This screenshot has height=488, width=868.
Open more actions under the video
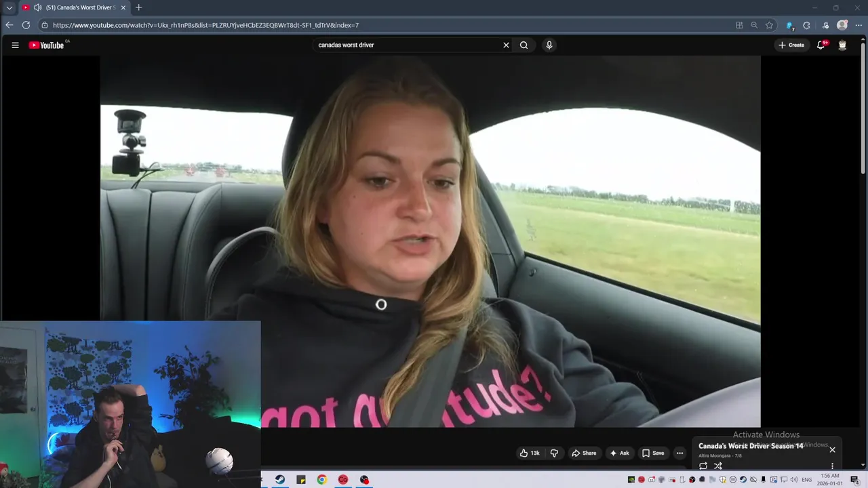679,453
